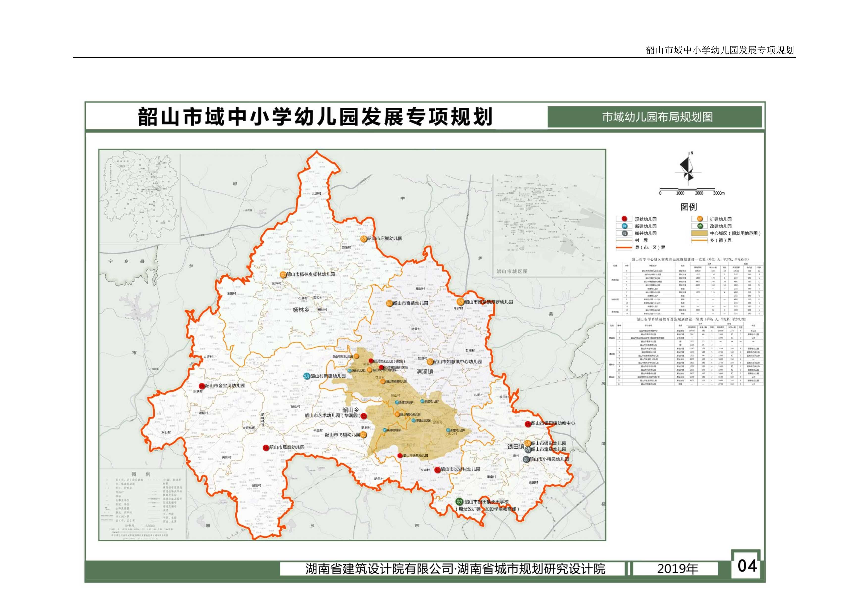868x614 pixels.
Task: Click the 乡（镇）界 orange line sample
Action: [699, 240]
